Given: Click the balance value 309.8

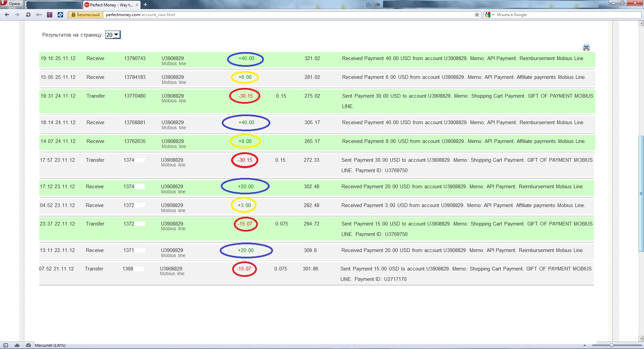Looking at the screenshot, I should tap(310, 250).
